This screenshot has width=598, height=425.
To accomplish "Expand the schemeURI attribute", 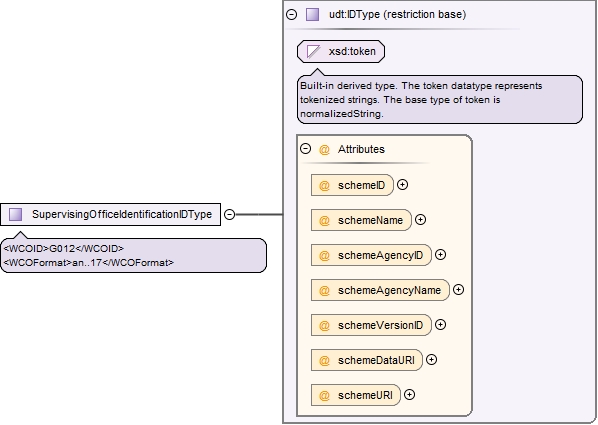I will point(409,395).
